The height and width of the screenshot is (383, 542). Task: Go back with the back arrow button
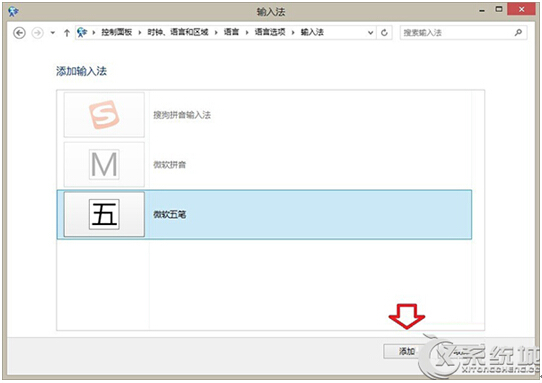[x=19, y=33]
